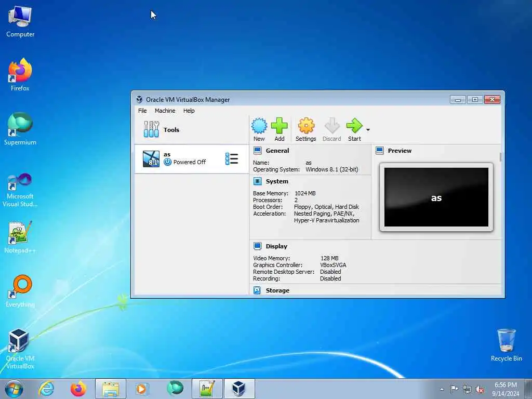Click the 'Floppy, Optical, Hard Disk' boot order
Screen dimensions: 532x399
(x=326, y=207)
